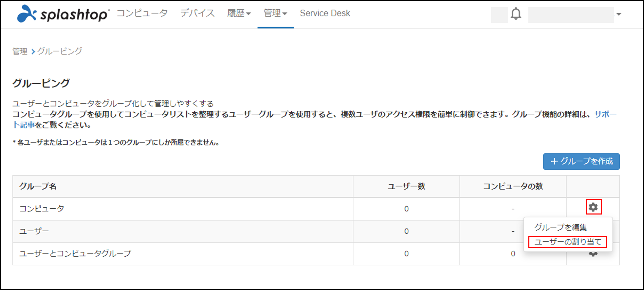The height and width of the screenshot is (290, 644).
Task: Select the ユーザーとコンピュータグループ group name
Action: pyautogui.click(x=75, y=253)
